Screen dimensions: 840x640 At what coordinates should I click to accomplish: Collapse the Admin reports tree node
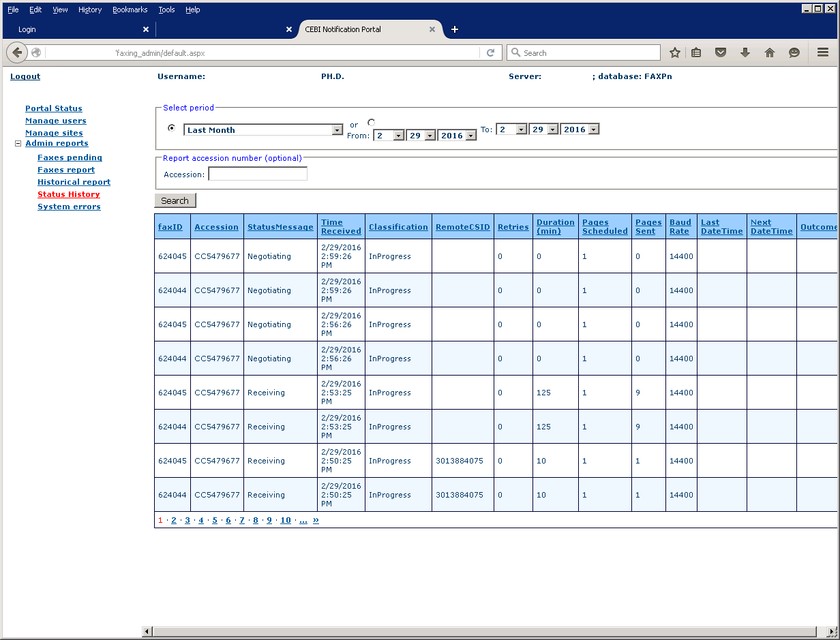pyautogui.click(x=18, y=144)
